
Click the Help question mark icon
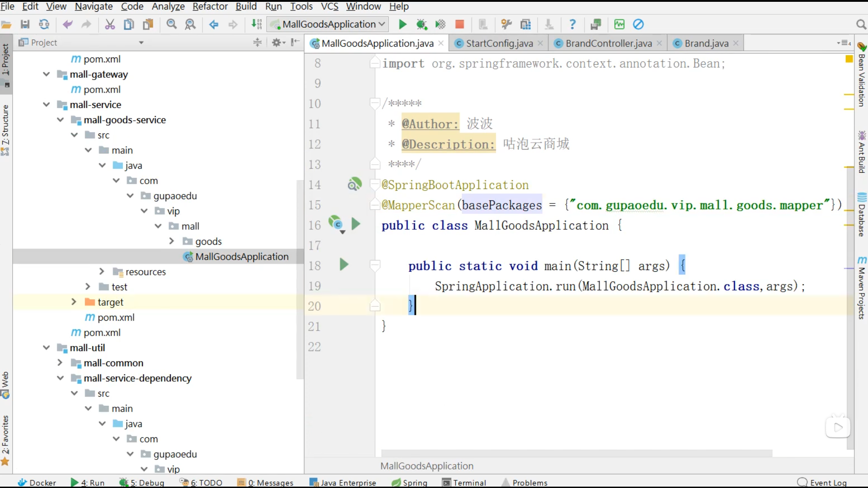coord(572,24)
